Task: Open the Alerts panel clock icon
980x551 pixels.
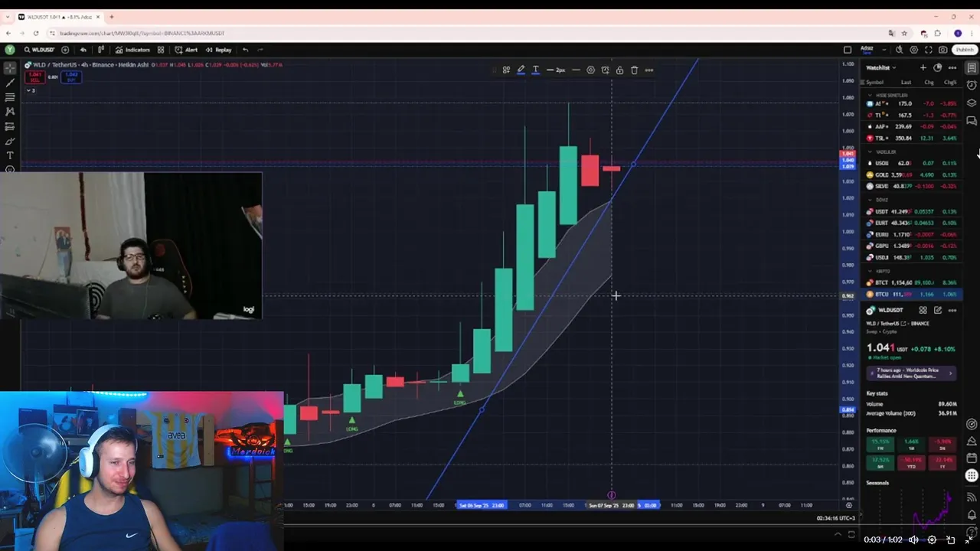Action: click(x=972, y=85)
